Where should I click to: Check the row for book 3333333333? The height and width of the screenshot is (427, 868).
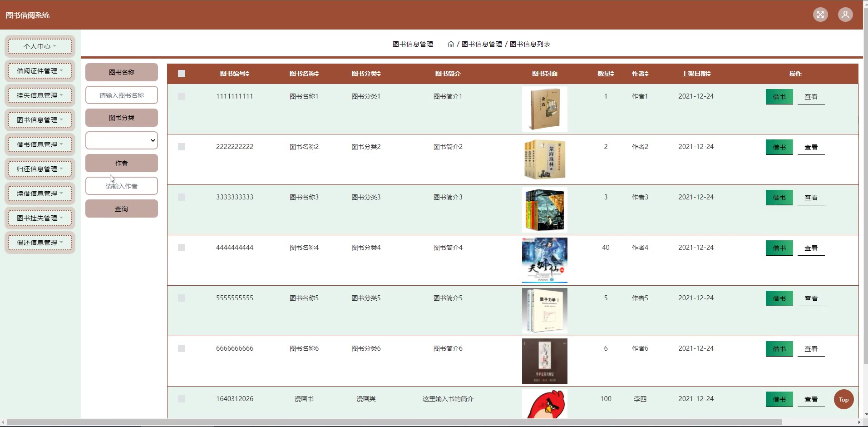pyautogui.click(x=182, y=197)
